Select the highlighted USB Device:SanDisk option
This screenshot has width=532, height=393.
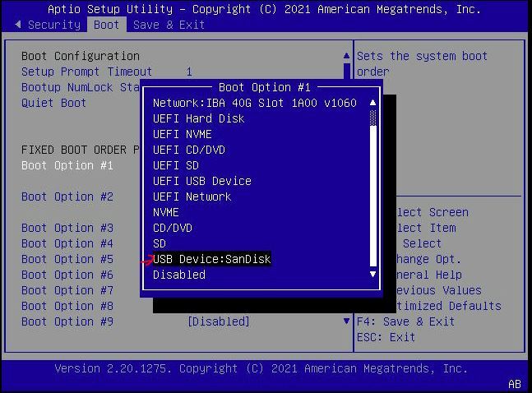pyautogui.click(x=211, y=259)
